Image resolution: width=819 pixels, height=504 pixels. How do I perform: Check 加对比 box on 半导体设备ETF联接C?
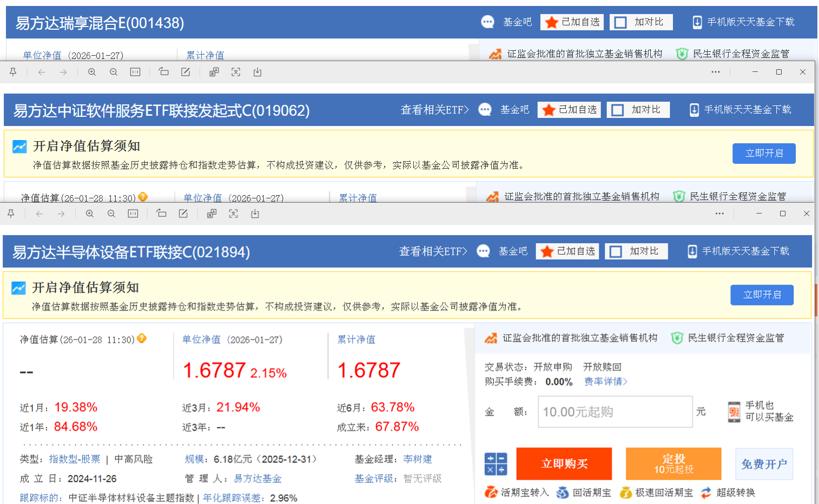pos(616,251)
